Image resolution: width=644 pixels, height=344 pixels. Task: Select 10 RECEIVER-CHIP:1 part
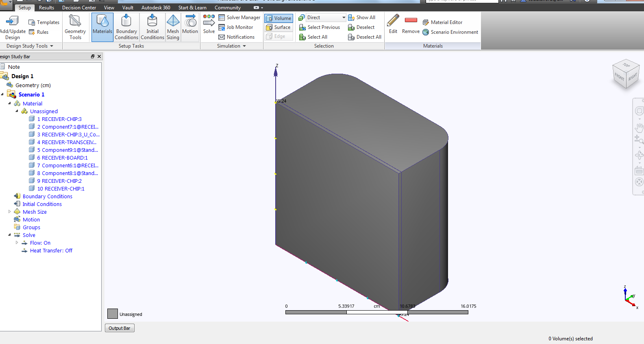pos(61,189)
